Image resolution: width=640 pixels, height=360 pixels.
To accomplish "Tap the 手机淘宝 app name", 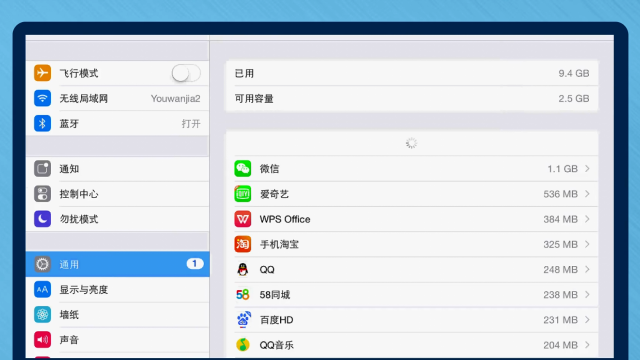I will 279,244.
